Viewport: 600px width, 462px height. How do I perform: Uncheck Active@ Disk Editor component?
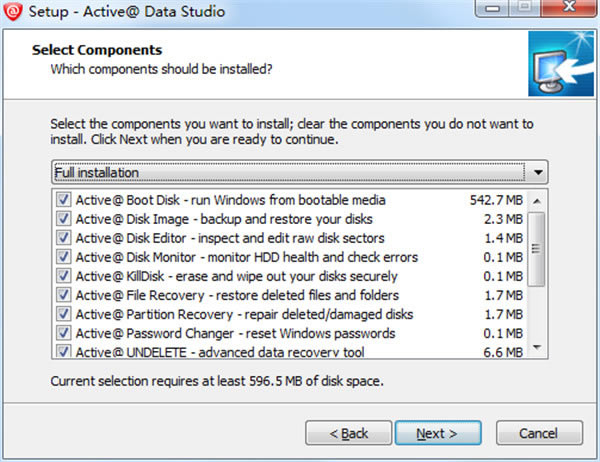point(64,238)
